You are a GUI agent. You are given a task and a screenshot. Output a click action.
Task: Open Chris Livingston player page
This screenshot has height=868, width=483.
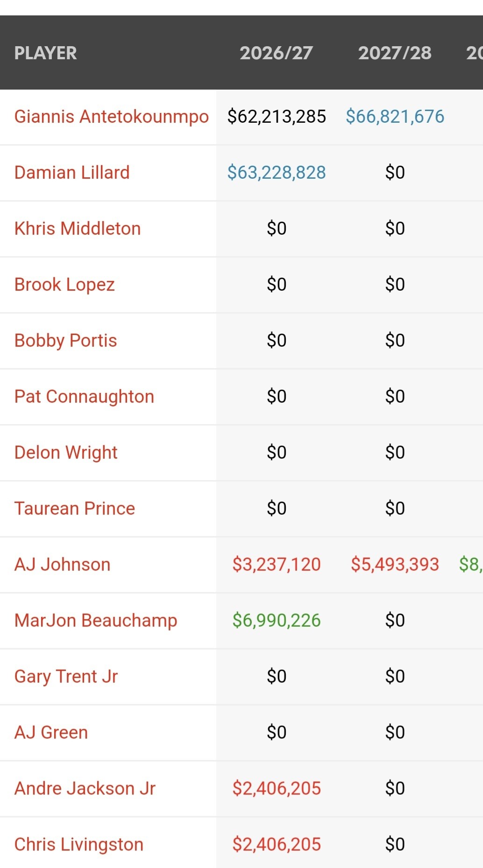click(79, 845)
